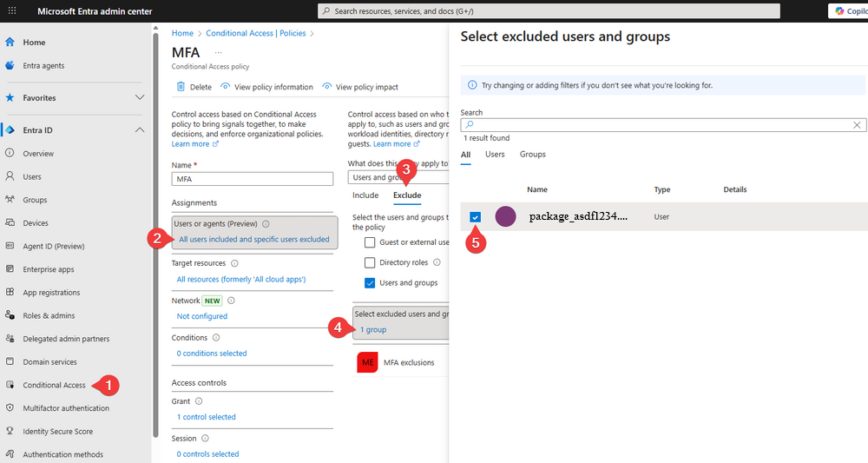The image size is (868, 463).
Task: Click the app launcher waffle icon
Action: click(x=11, y=10)
